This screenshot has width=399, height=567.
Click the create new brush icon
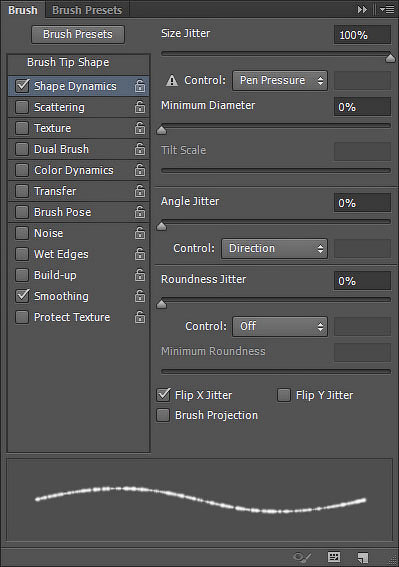362,557
